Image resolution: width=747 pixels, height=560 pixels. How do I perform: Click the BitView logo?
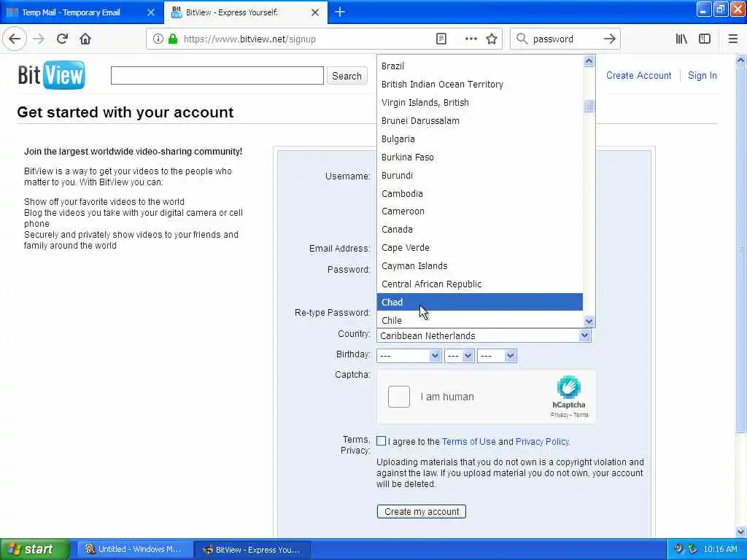(x=52, y=75)
